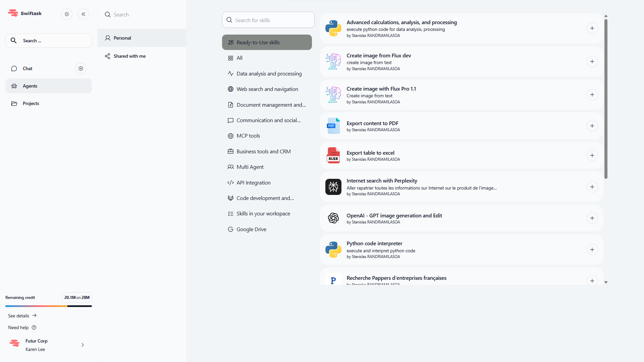Image resolution: width=644 pixels, height=362 pixels.
Task: Click the Python code interpreter icon
Action: pyautogui.click(x=333, y=250)
